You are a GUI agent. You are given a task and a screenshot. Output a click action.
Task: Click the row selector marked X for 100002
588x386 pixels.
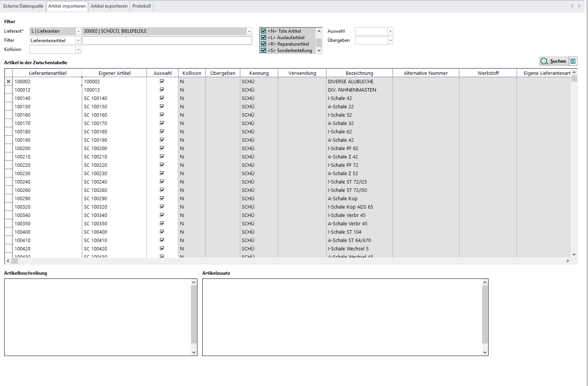tap(8, 82)
